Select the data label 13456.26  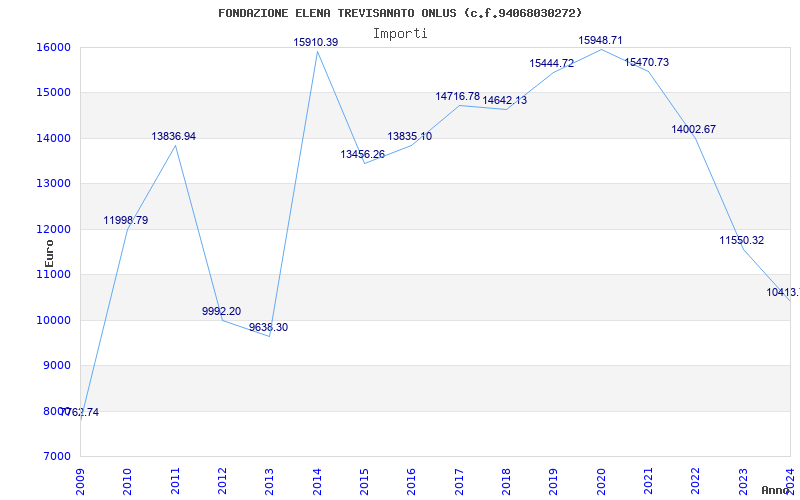click(x=363, y=154)
